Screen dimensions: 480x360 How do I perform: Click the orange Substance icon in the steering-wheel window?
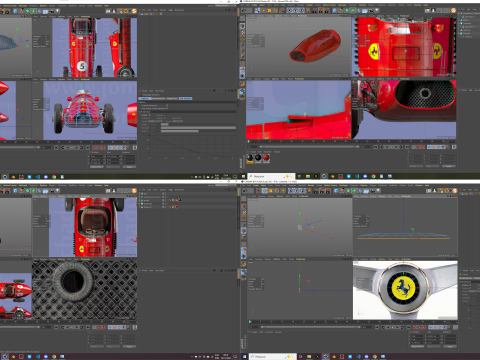(x=455, y=191)
